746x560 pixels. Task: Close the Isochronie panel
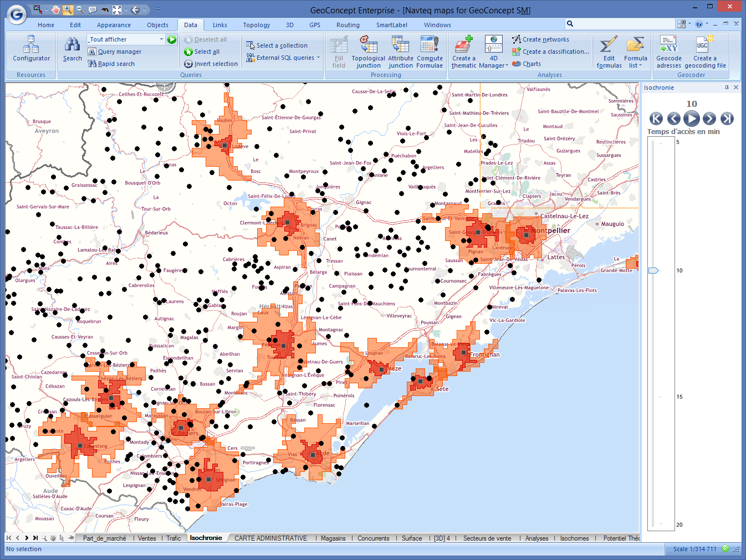pyautogui.click(x=736, y=88)
